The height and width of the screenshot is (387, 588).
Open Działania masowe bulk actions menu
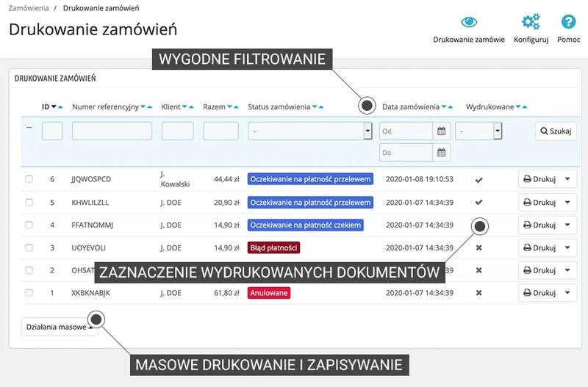(x=60, y=327)
